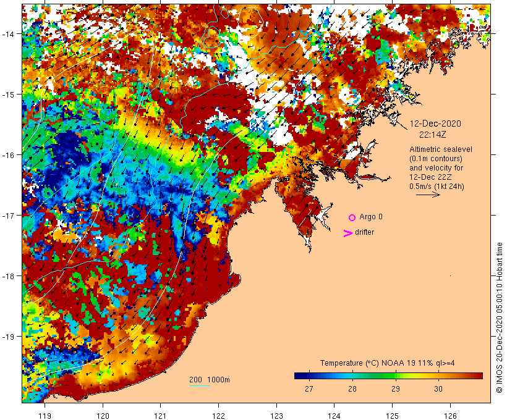Click the IMOS copyright vertical text
Screen dimensions: 507x420
pyautogui.click(x=500, y=317)
